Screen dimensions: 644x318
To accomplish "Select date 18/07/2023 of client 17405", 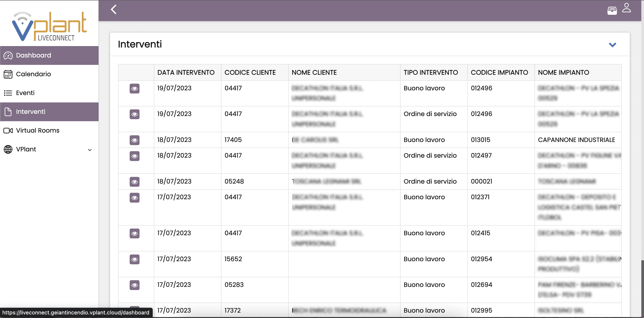I will (x=187, y=140).
